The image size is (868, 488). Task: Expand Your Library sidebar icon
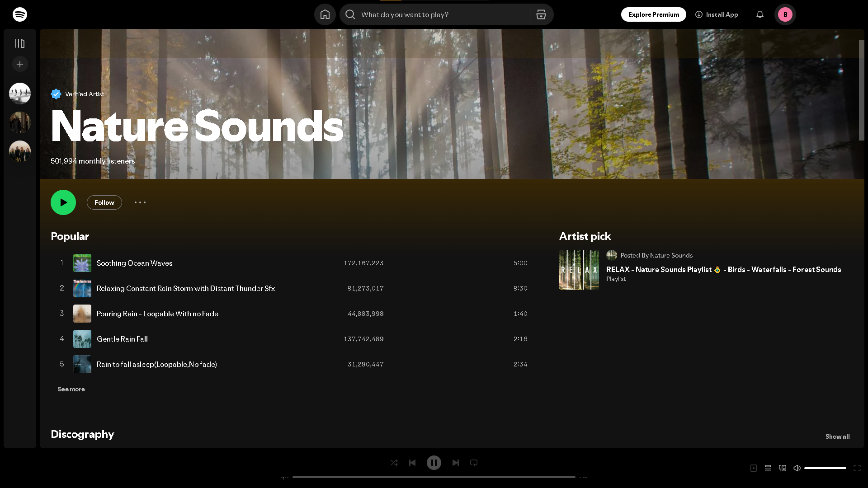(x=19, y=43)
